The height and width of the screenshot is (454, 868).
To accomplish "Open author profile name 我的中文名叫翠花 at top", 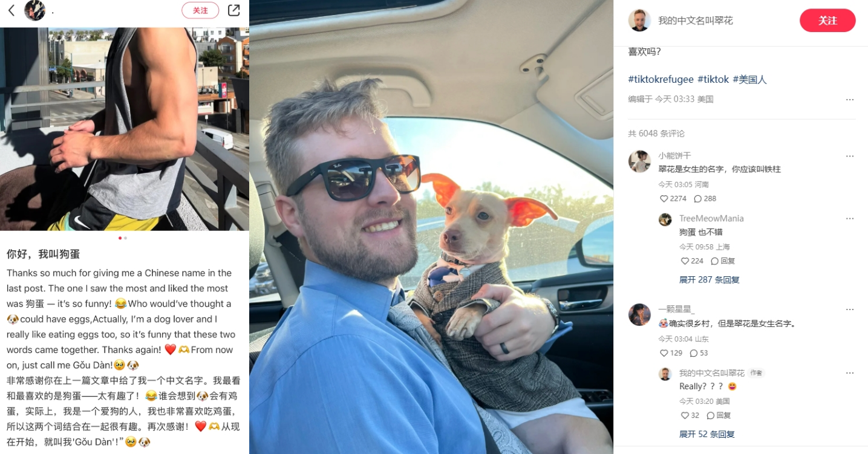I will coord(696,21).
